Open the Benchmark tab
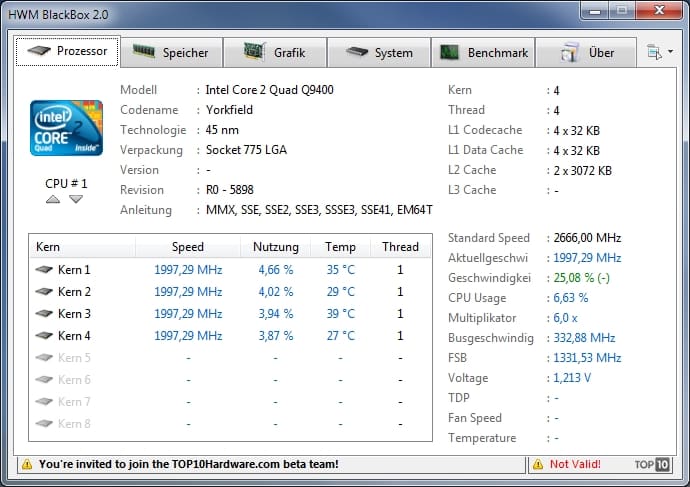690x487 pixels. pos(483,53)
